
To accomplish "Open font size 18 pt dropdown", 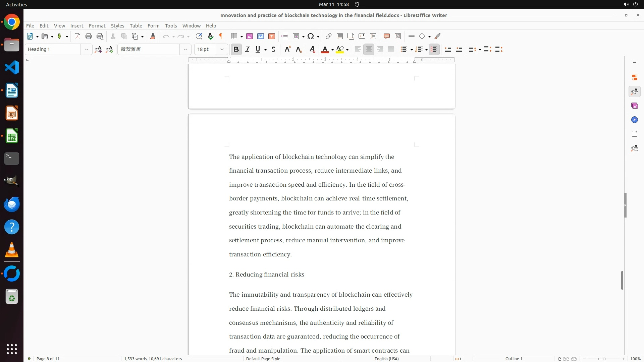I will pos(222,50).
